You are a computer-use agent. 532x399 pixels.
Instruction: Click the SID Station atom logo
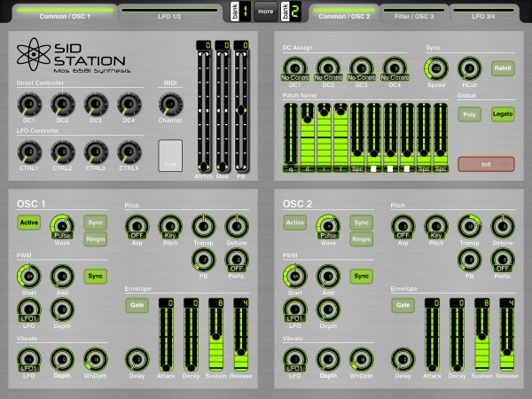[x=34, y=54]
